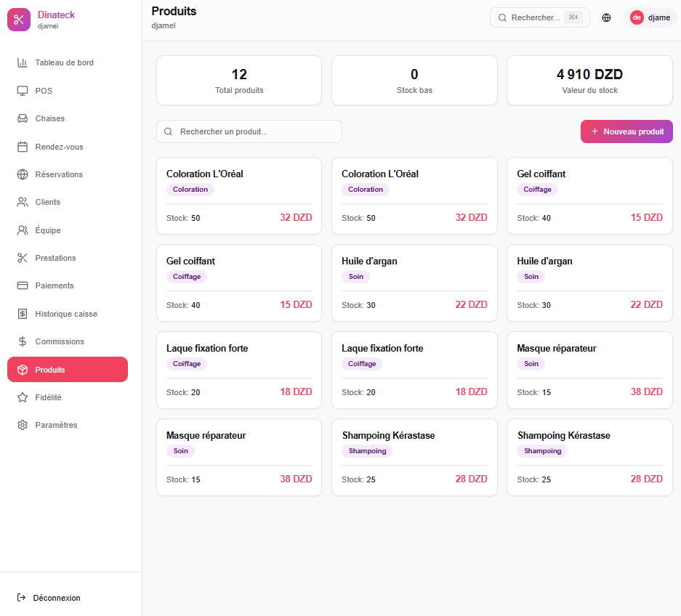Click the magnifier icon in product search
Viewport: 681px width, 616px height.
click(x=168, y=131)
